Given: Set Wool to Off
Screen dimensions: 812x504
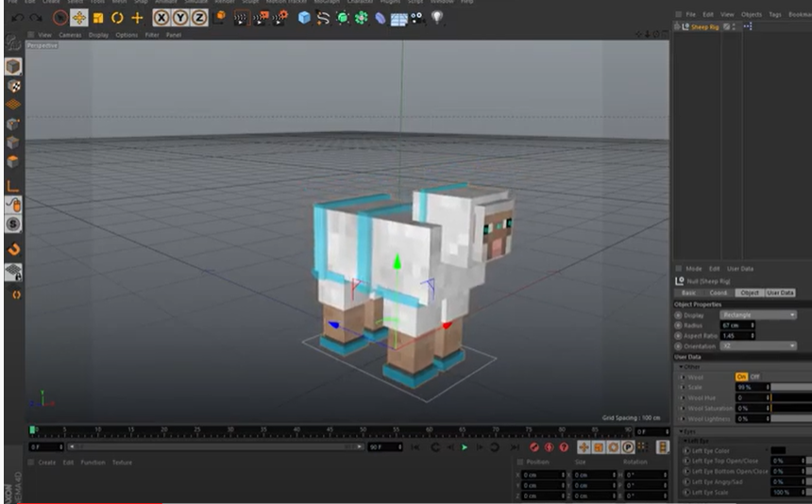Looking at the screenshot, I should pyautogui.click(x=755, y=377).
